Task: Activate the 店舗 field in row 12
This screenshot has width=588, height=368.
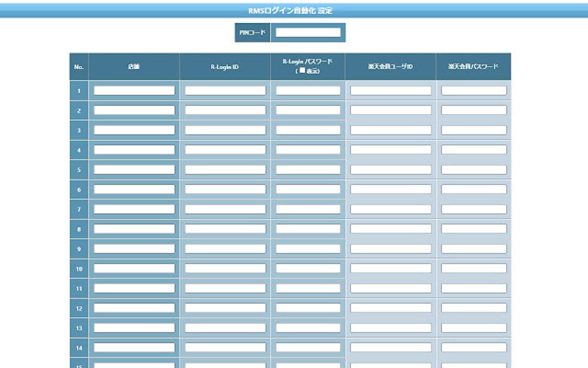Action: [134, 308]
